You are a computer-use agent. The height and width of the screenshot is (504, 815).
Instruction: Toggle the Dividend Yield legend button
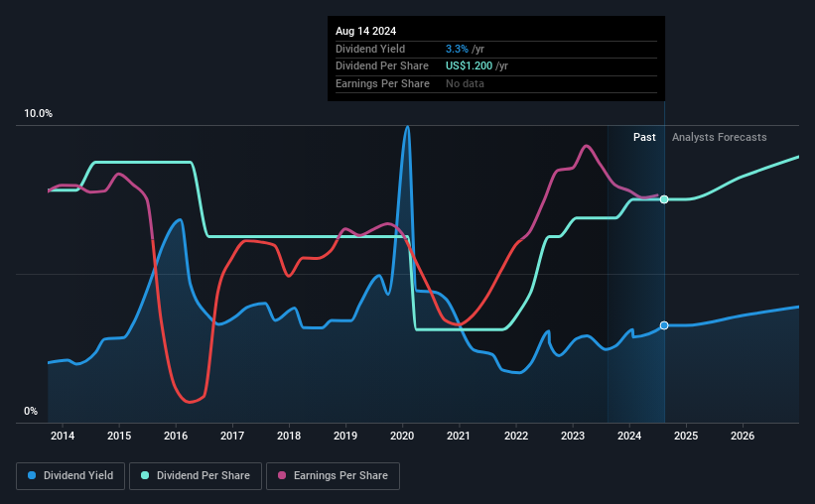click(70, 476)
